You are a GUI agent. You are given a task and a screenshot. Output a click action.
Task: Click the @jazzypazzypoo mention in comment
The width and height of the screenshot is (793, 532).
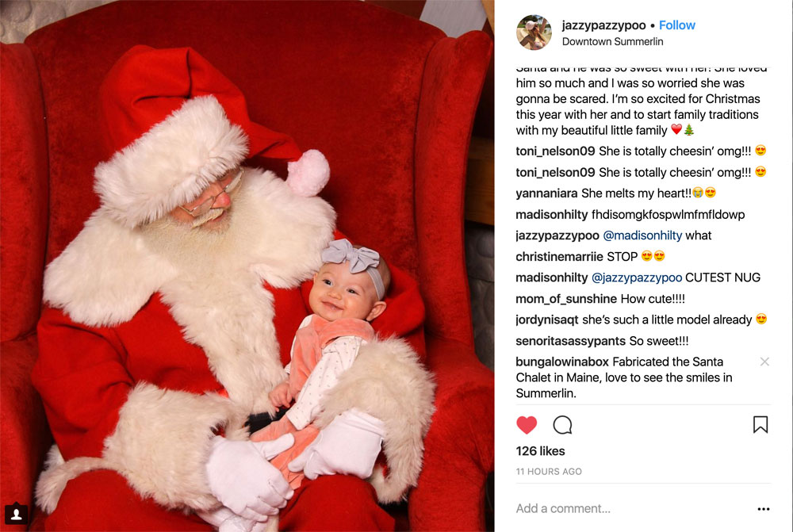pos(637,277)
